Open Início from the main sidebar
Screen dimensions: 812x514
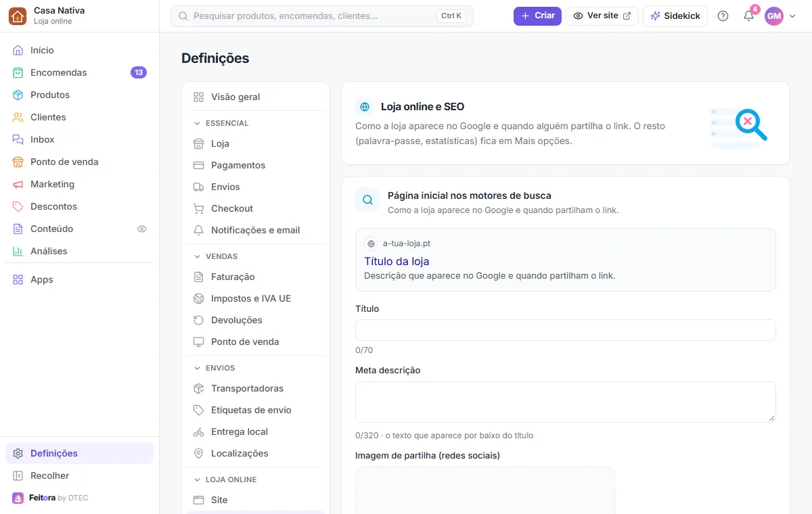[79, 50]
